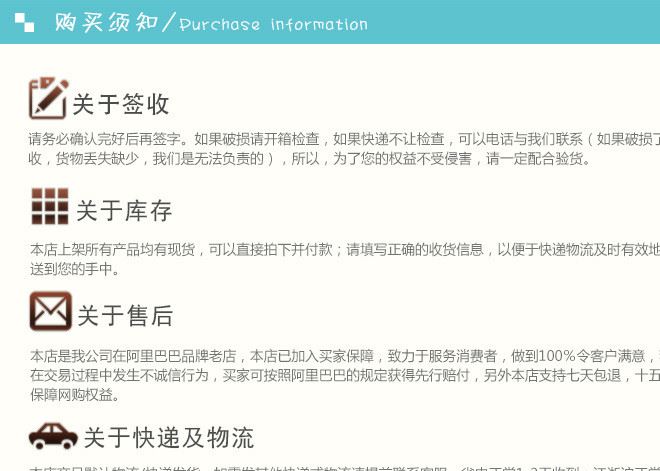Click the line starting 本店是我公司在阿里巴巴品牌老店
Viewport: 660px width, 471px height.
tap(345, 356)
